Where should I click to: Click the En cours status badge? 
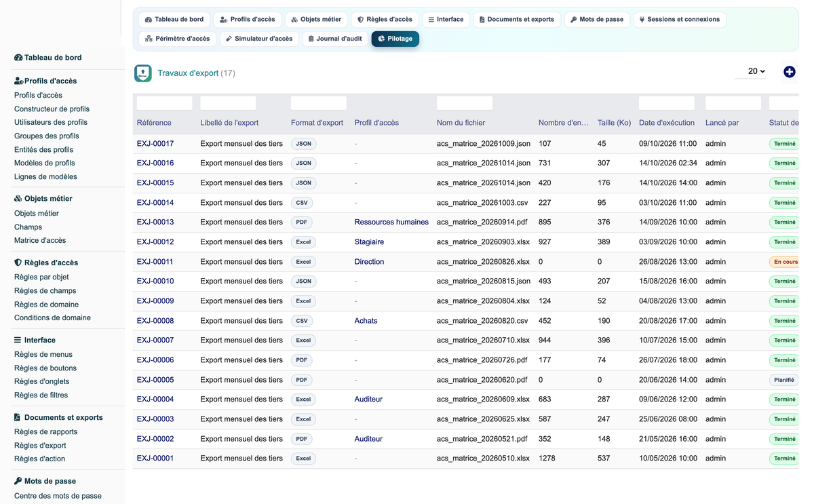[785, 262]
